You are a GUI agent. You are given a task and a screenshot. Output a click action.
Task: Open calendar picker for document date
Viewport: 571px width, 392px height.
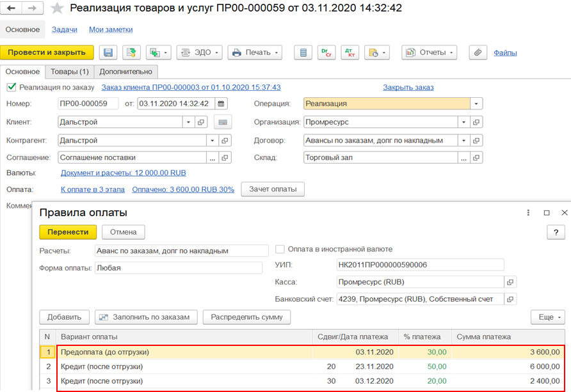[x=221, y=104]
